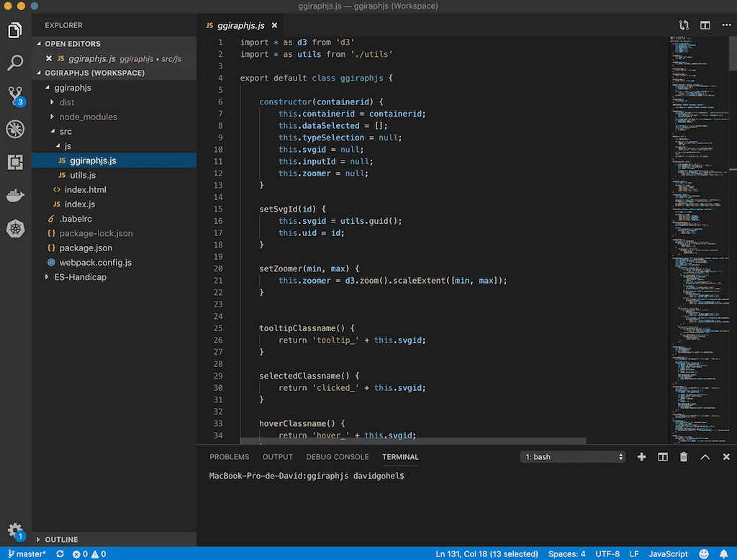Open package-lock.json file
The height and width of the screenshot is (560, 737).
click(114, 233)
